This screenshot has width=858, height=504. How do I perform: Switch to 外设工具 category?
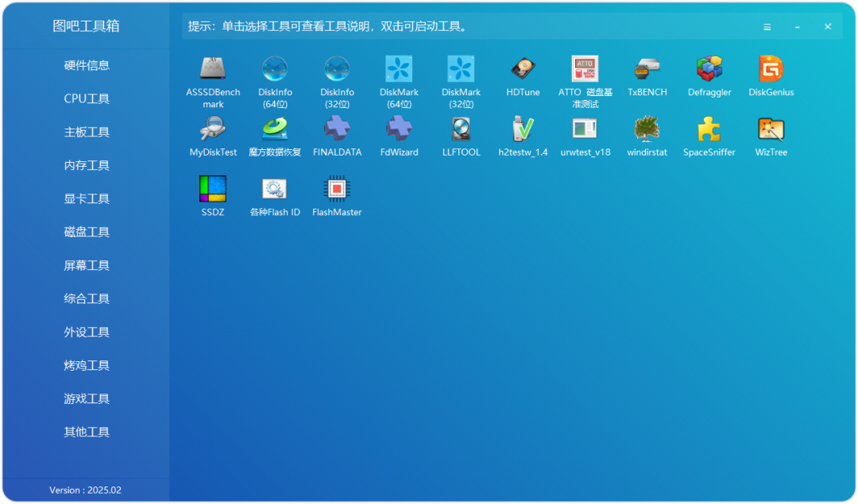coord(87,333)
